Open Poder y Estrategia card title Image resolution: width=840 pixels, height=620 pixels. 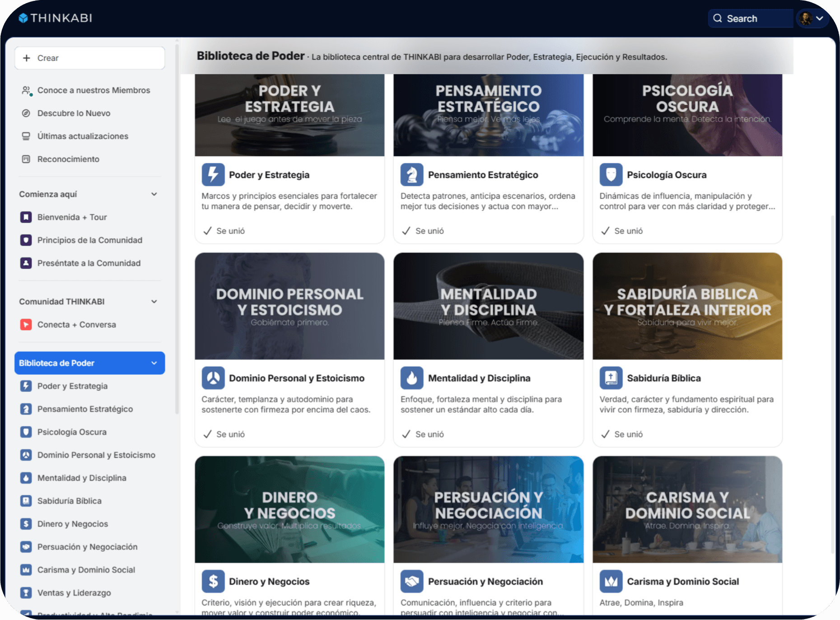[x=269, y=175]
